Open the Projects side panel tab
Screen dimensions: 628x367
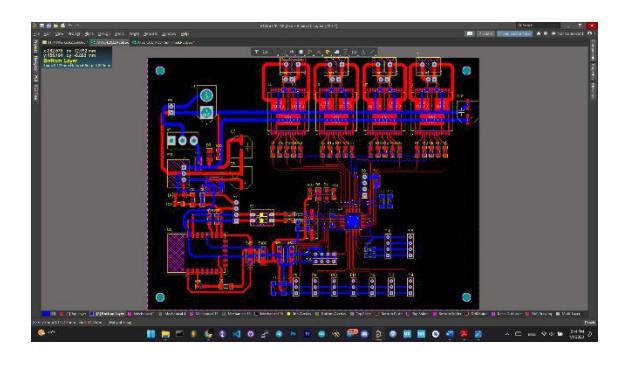point(36,47)
